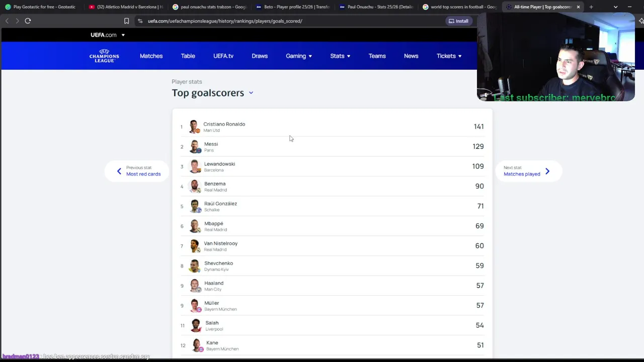Switch to Beto Player profile tab

293,7
